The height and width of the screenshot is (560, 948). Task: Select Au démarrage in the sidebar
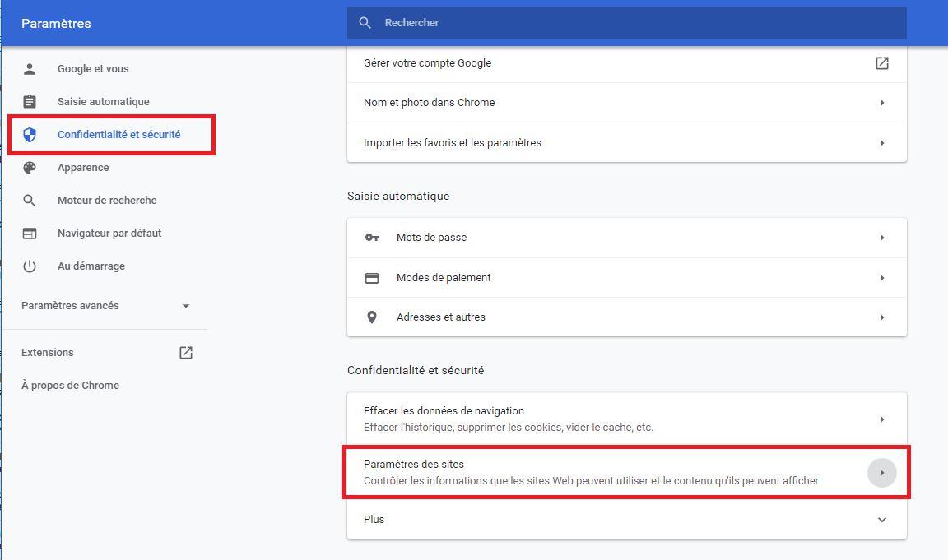click(x=91, y=266)
